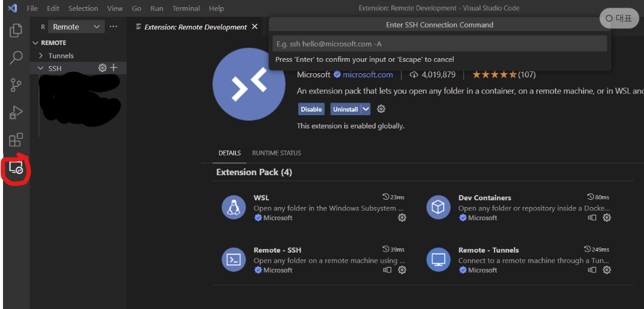Screen dimensions: 644x309
Task: Click the install count cloud icon
Action: (x=414, y=74)
